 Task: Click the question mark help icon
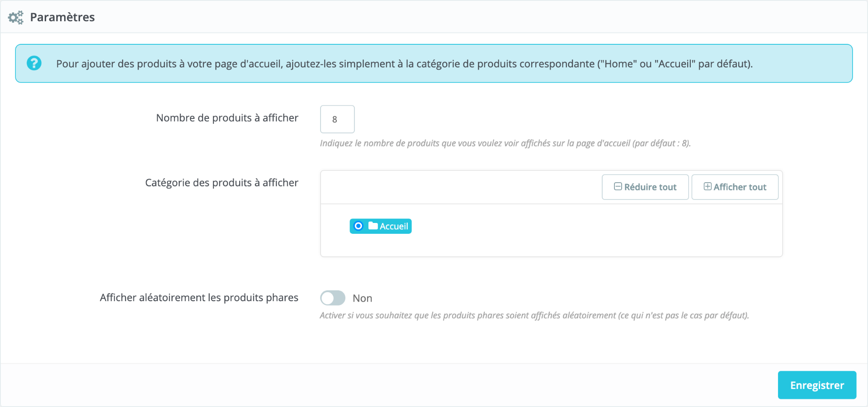[34, 63]
